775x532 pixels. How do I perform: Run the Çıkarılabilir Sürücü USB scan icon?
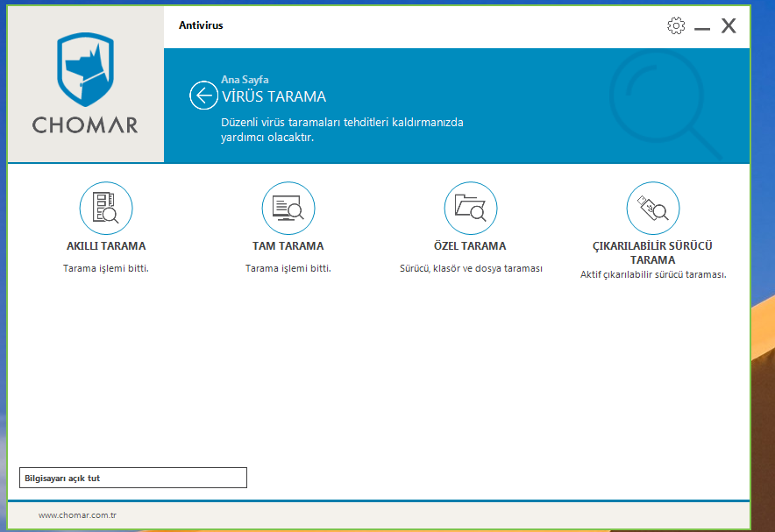653,208
